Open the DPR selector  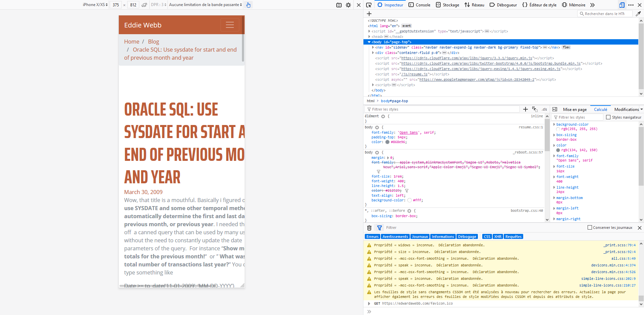[x=158, y=5]
